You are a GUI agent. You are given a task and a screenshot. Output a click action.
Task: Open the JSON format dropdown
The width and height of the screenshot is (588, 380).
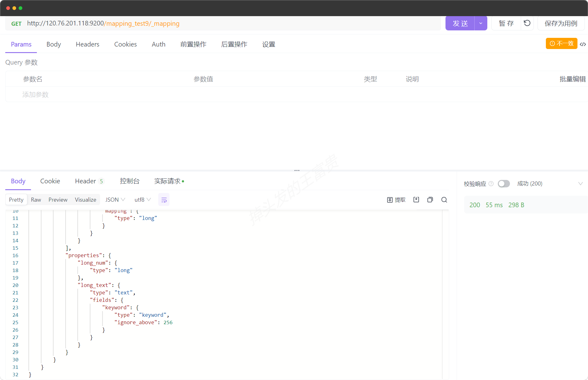[x=115, y=200]
